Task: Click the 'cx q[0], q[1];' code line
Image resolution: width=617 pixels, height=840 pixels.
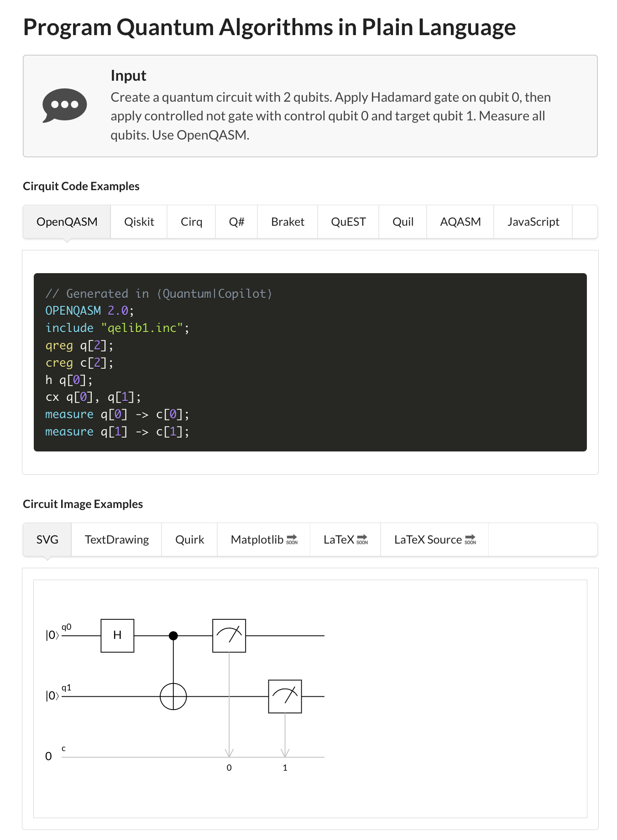Action: pos(93,397)
